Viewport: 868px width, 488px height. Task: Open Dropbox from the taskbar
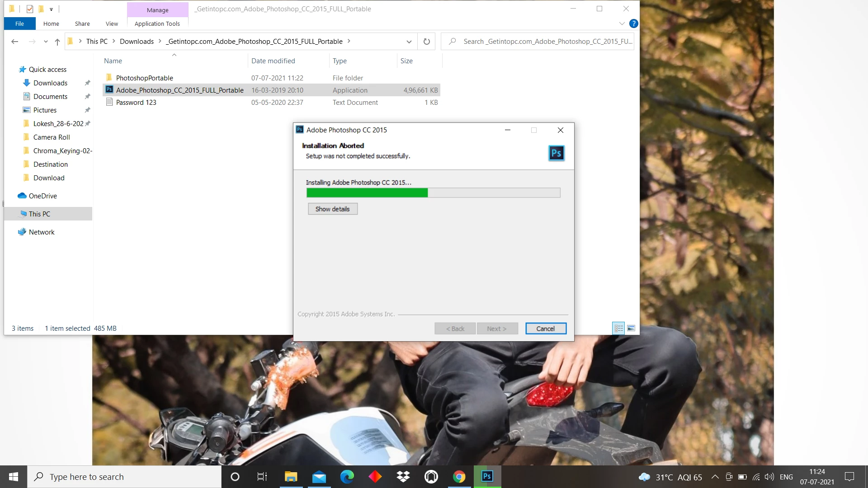403,477
